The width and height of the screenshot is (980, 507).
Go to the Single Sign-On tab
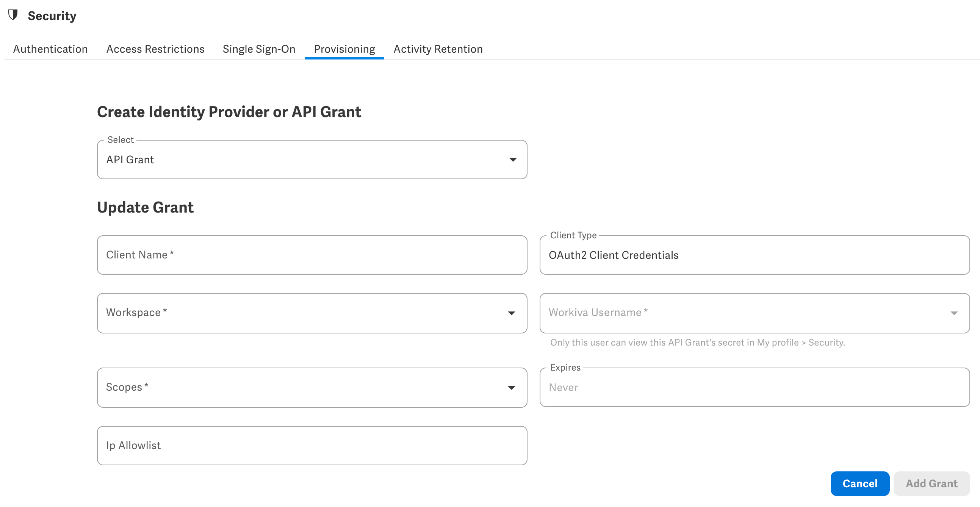point(259,49)
